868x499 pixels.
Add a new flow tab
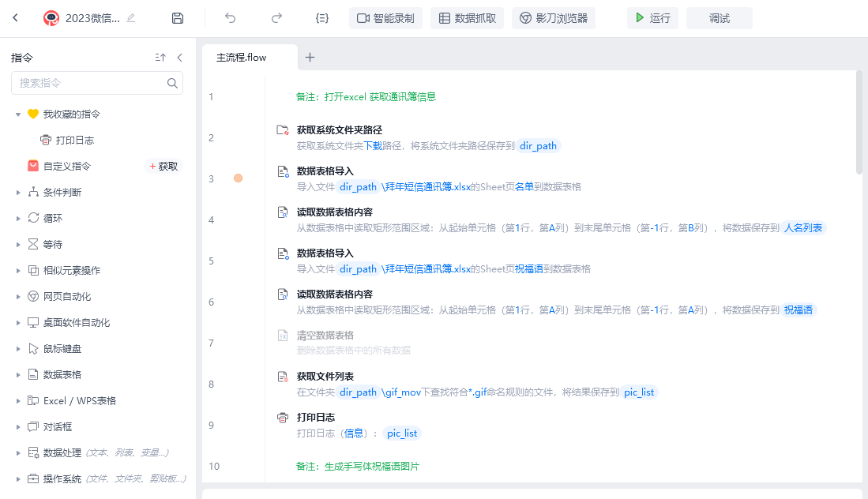[x=310, y=57]
